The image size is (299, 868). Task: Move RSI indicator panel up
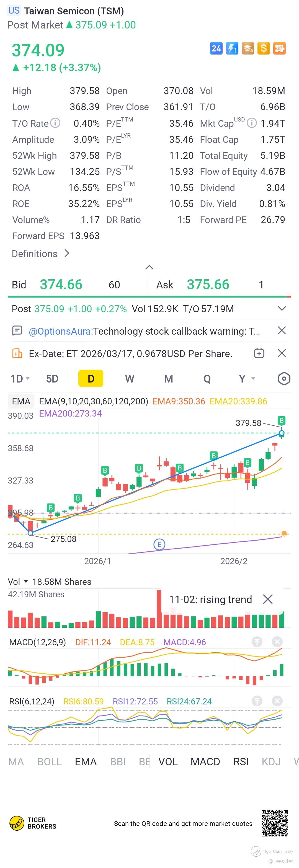click(x=257, y=701)
